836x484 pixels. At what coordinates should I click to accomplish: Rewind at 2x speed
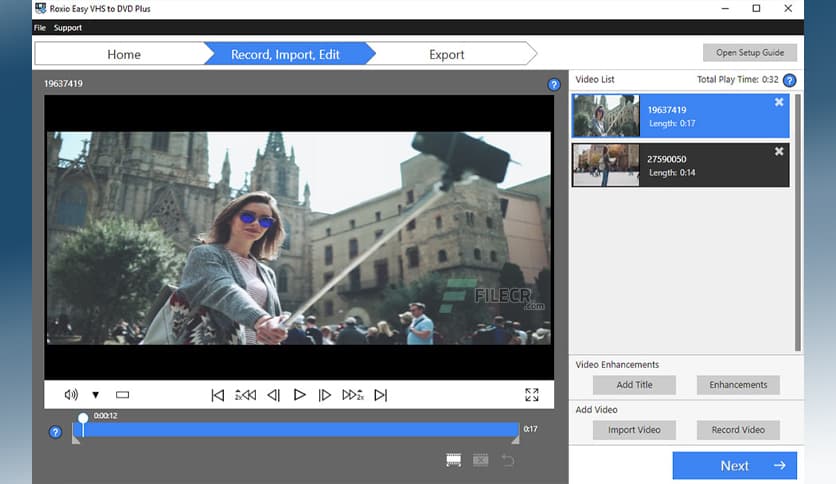coord(245,395)
